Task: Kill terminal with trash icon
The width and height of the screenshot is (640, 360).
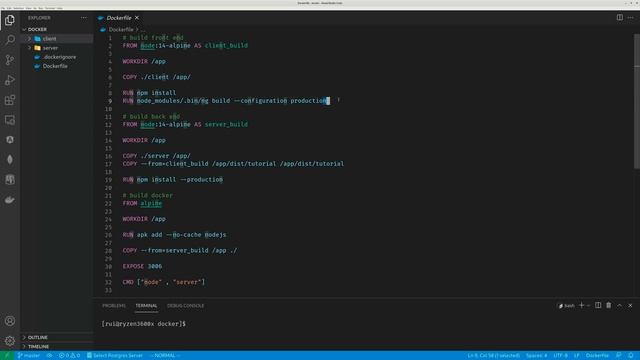Action: pos(609,305)
